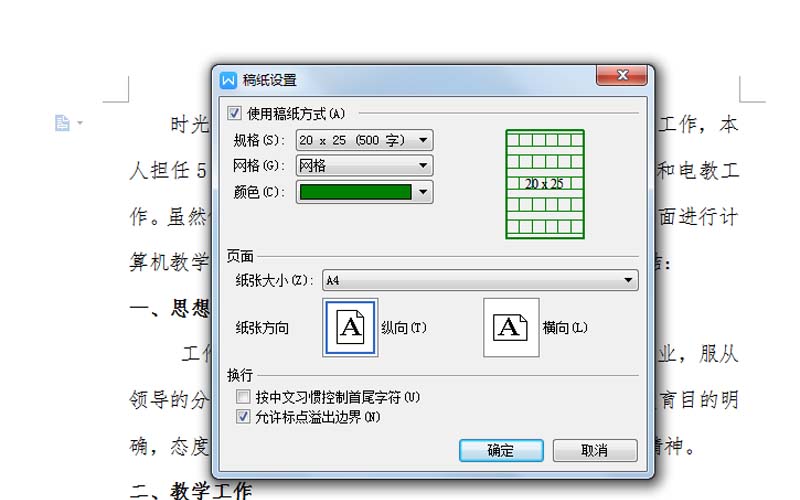This screenshot has width=800, height=500.
Task: Close the 稿纸设置 dialog with X button
Action: 622,76
